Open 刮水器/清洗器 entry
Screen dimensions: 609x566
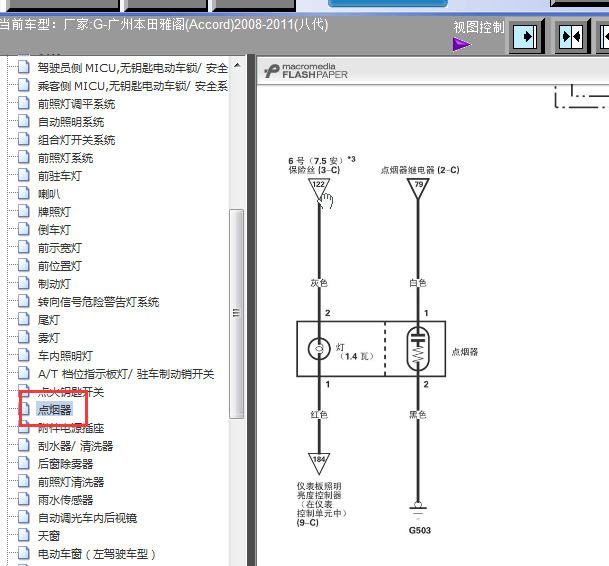pyautogui.click(x=75, y=446)
